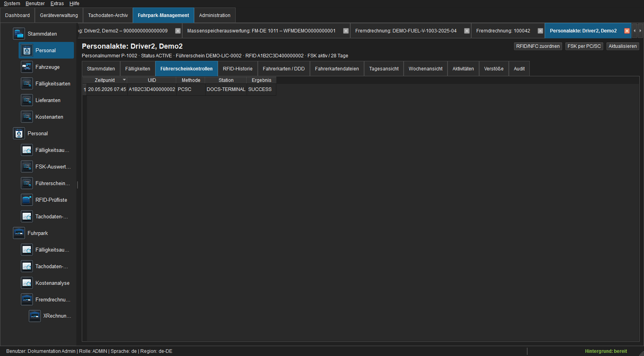Open the Kostenanalyse chart icon
The height and width of the screenshot is (356, 644).
point(27,283)
